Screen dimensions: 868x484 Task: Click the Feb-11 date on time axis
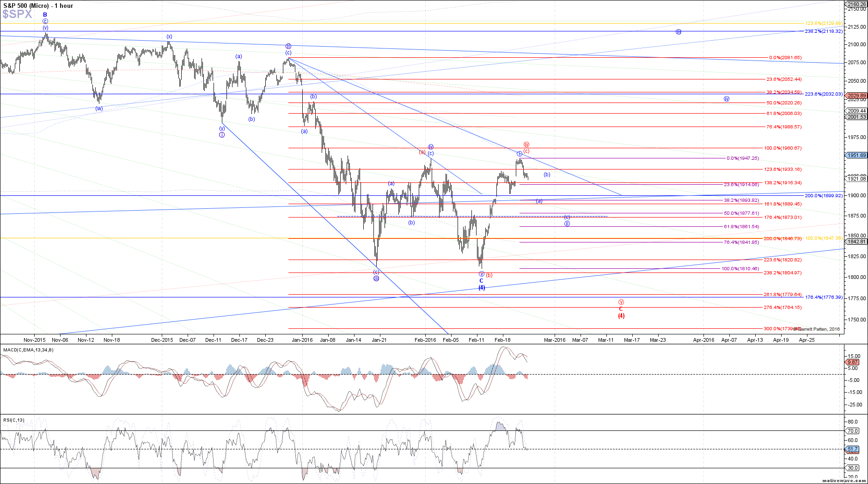tap(477, 340)
